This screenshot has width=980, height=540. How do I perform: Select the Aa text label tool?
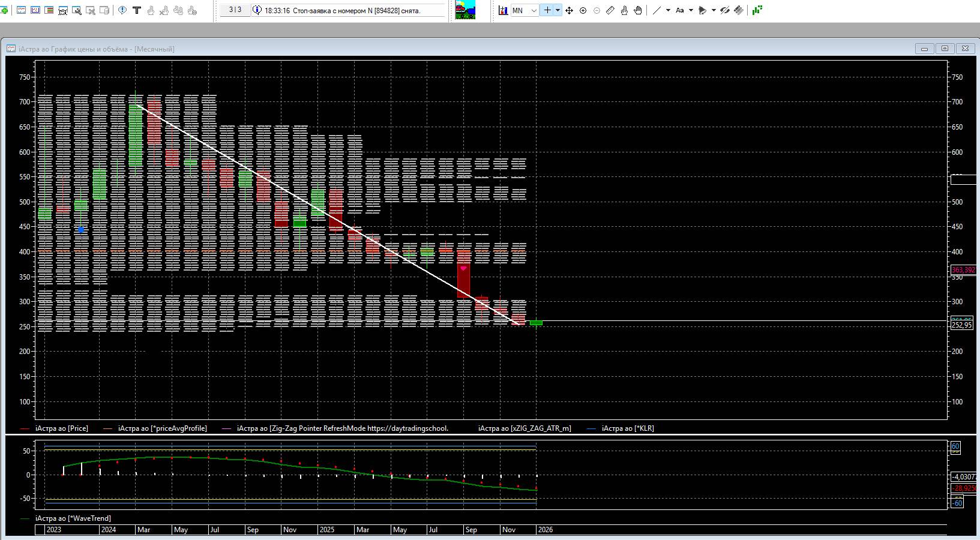(680, 10)
